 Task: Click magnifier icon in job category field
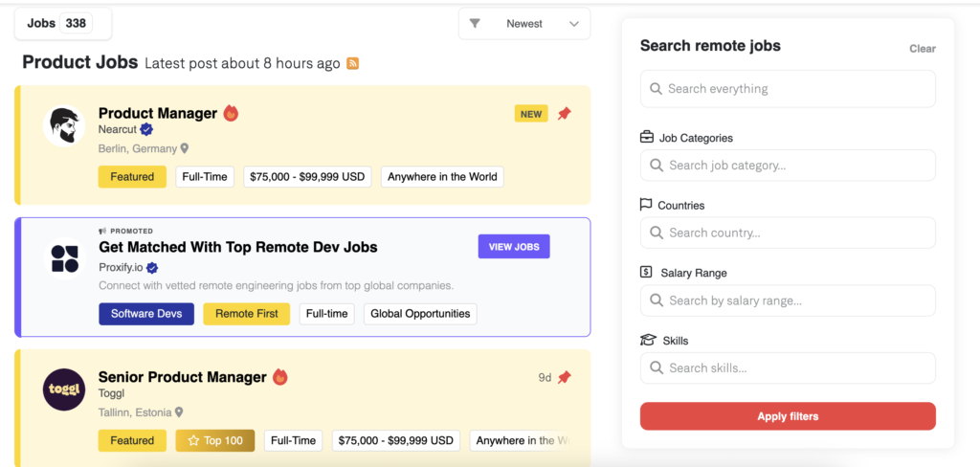657,165
